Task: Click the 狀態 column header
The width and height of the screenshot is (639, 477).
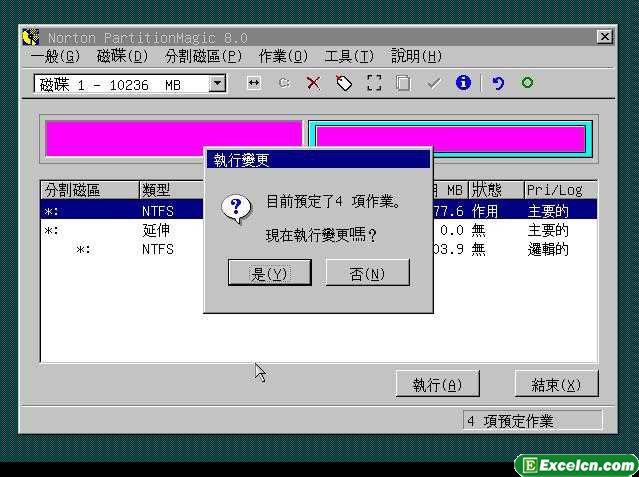Action: [x=496, y=190]
